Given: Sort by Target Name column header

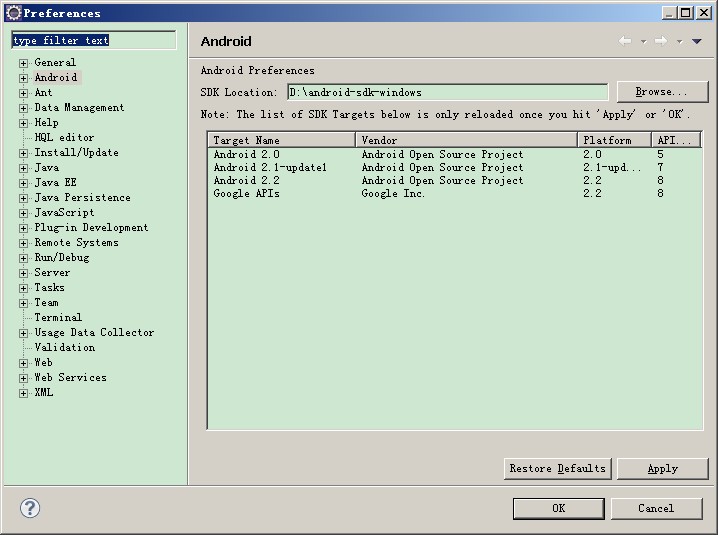Looking at the screenshot, I should 282,140.
